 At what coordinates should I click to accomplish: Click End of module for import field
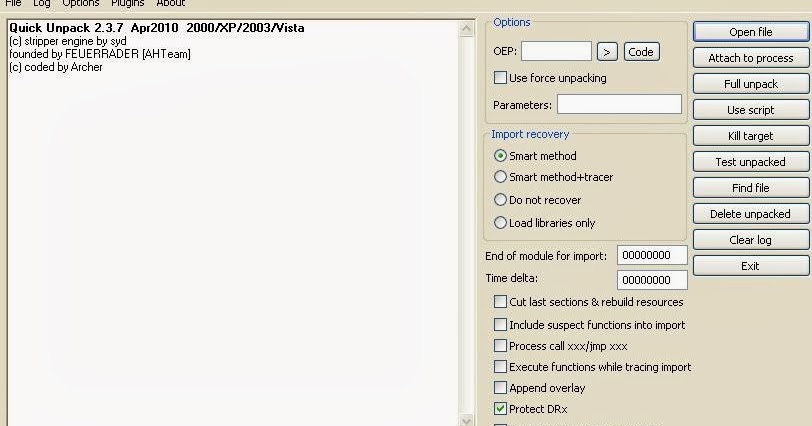[652, 255]
